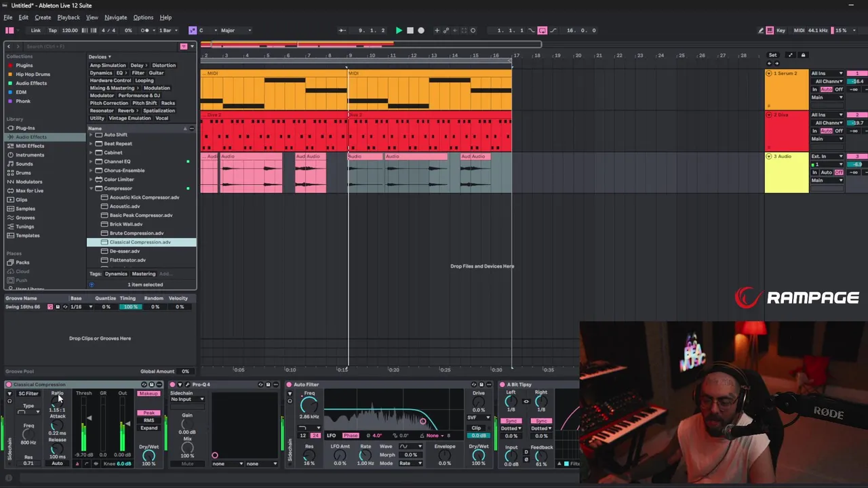Open Drums category in browser

(23, 173)
